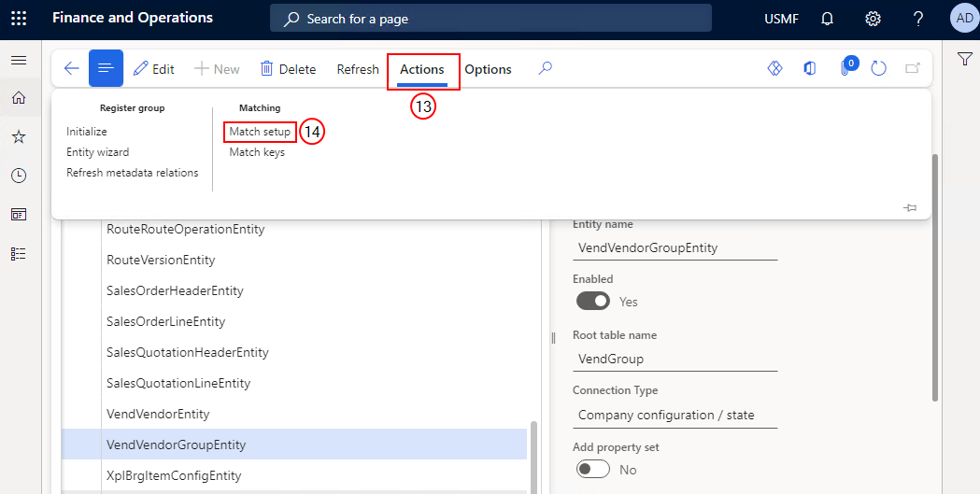
Task: Click the pane splitter handle
Action: coord(553,338)
